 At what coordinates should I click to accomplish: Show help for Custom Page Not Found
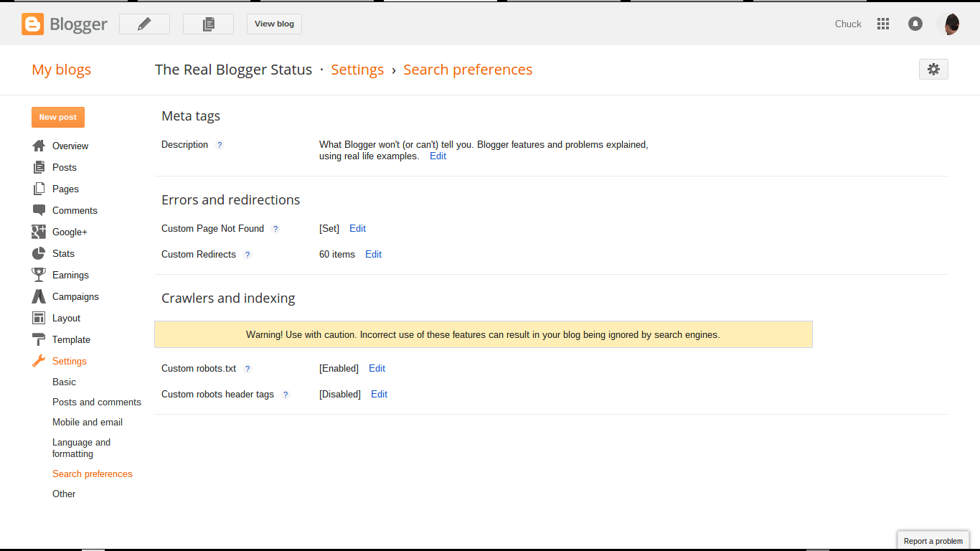point(275,229)
